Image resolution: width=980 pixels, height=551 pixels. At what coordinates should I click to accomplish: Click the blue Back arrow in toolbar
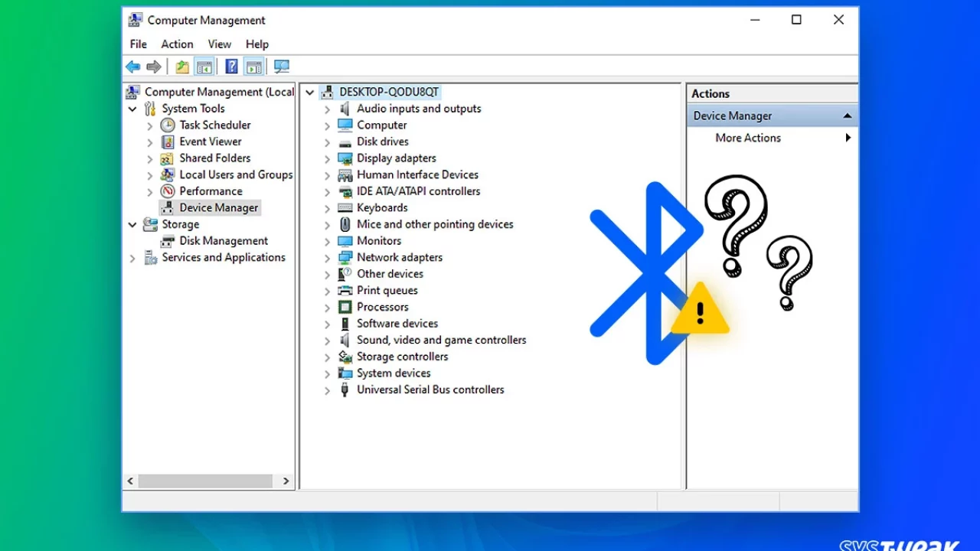[x=133, y=67]
